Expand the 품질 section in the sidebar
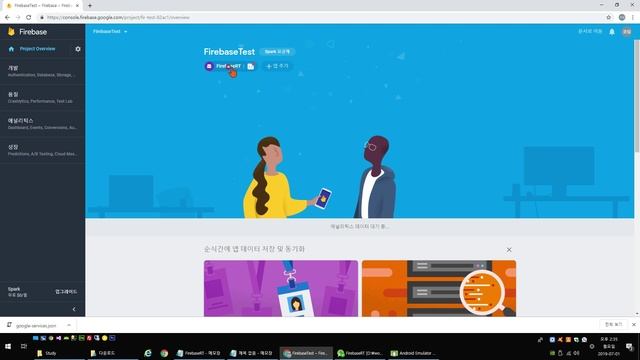 [42, 98]
